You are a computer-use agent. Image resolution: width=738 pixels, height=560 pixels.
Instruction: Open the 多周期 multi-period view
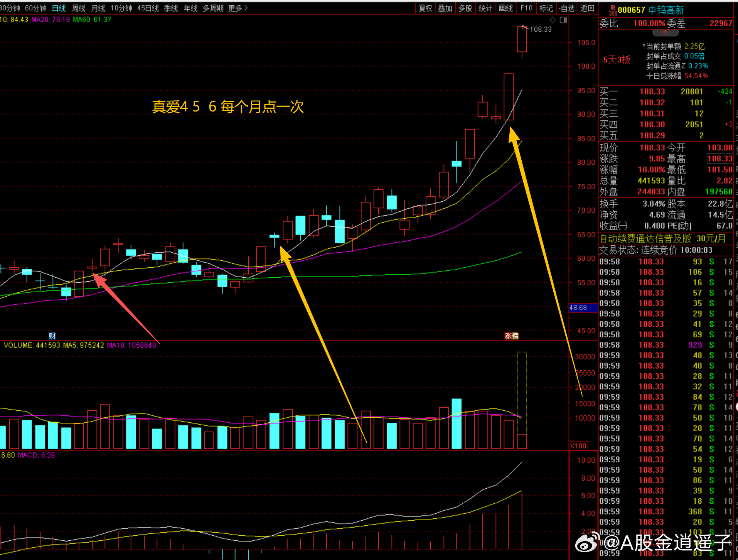(x=213, y=8)
